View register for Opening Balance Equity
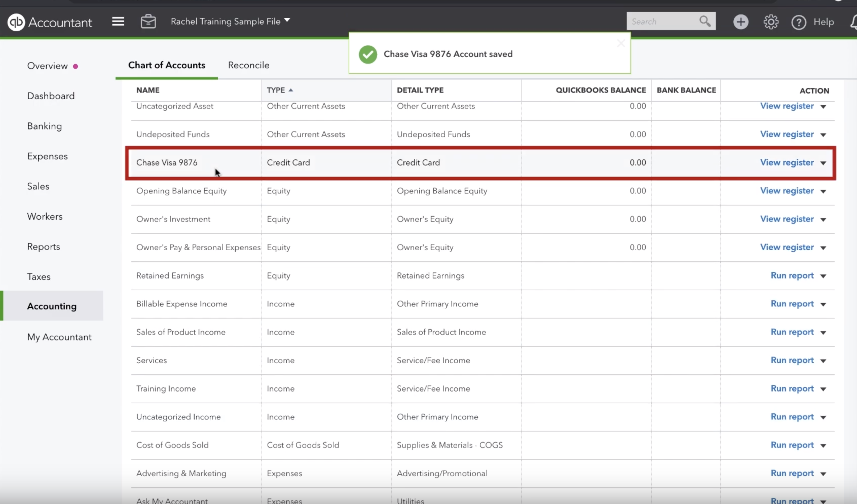 [x=787, y=191]
